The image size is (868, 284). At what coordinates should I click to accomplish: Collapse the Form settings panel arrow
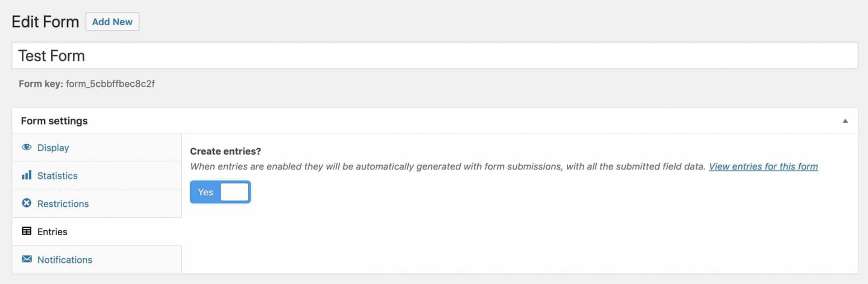click(x=844, y=121)
